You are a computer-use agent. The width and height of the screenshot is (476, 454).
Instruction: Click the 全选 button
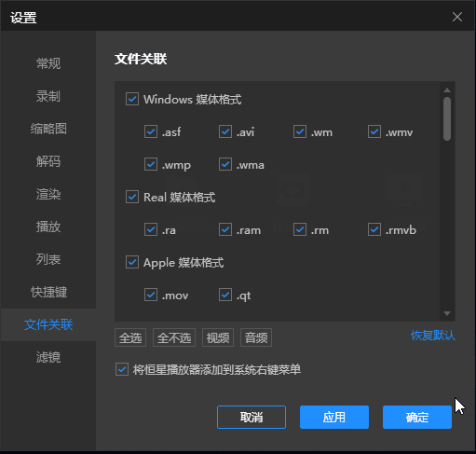click(130, 337)
